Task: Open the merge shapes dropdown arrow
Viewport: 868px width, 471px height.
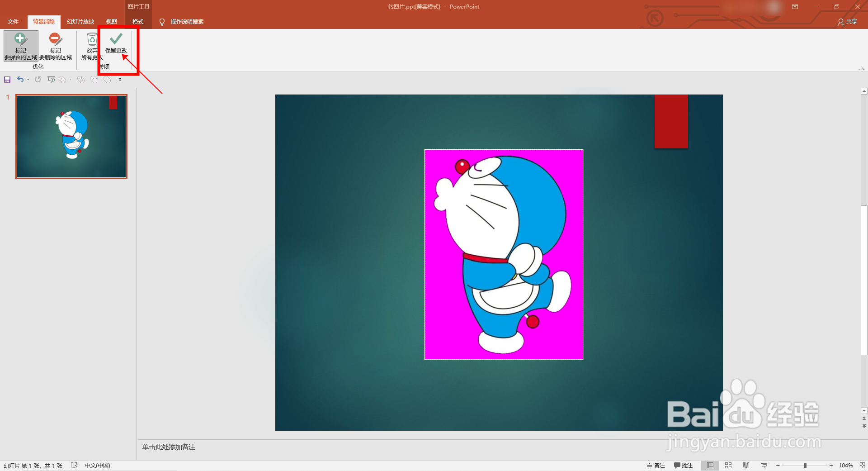Action: point(71,80)
